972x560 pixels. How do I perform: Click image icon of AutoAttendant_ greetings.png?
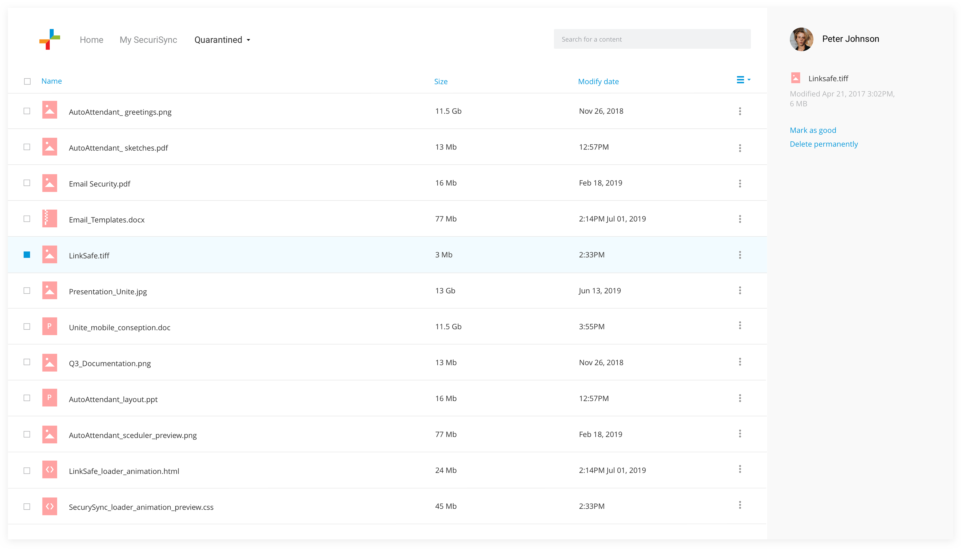50,110
